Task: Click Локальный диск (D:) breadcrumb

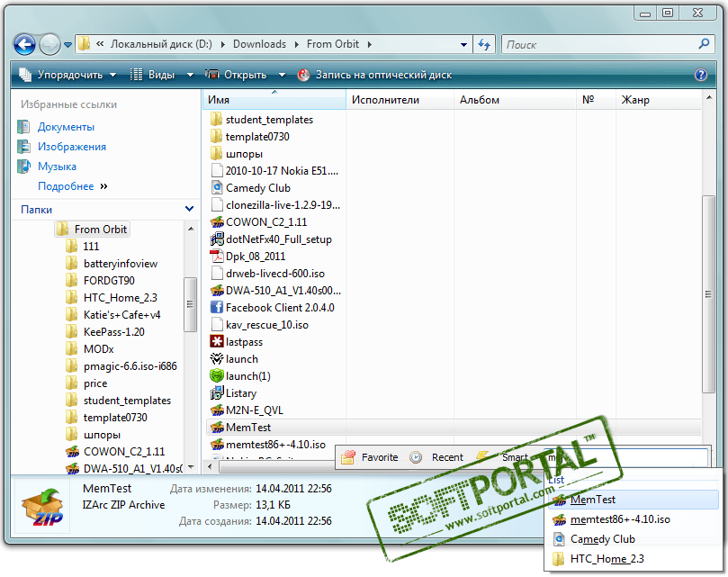Action: [x=161, y=44]
